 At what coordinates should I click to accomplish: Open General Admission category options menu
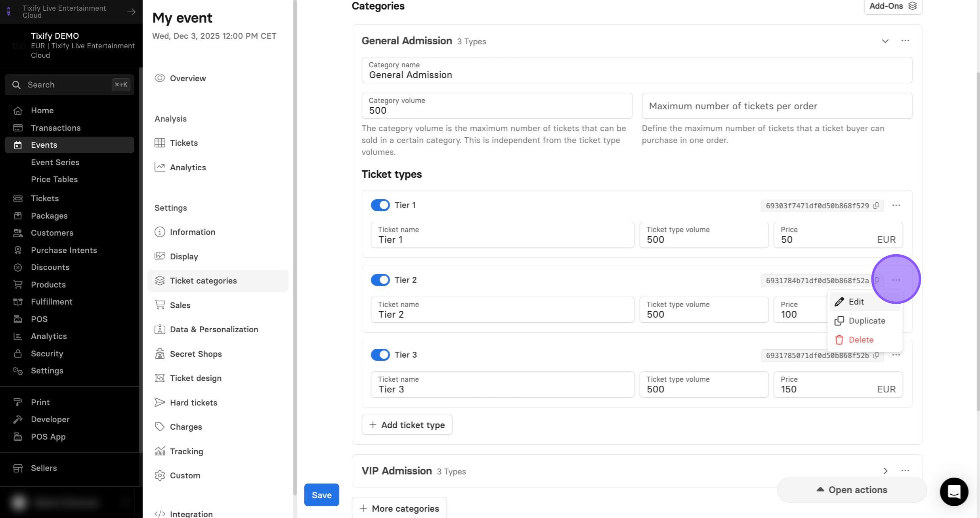point(905,40)
